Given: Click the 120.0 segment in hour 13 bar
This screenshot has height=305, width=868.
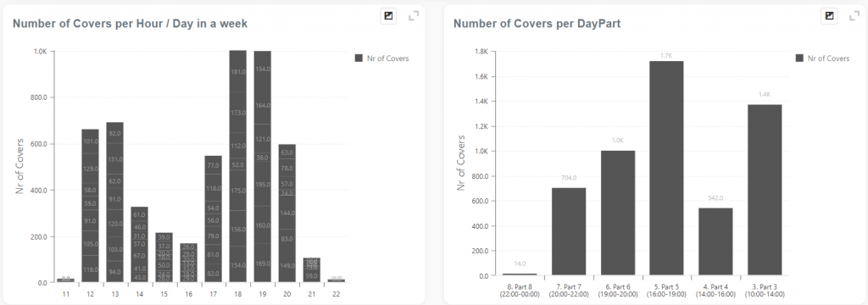Looking at the screenshot, I should 114,224.
